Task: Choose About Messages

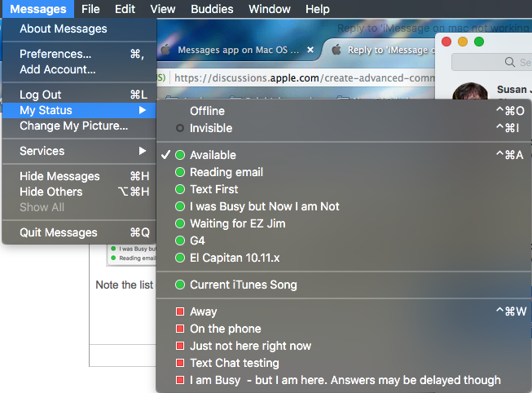Action: 79,29
